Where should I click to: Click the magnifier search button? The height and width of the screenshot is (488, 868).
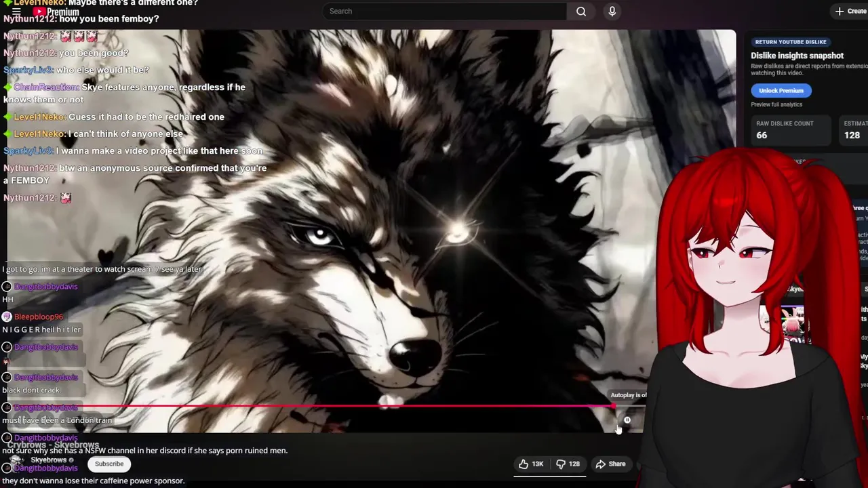click(581, 11)
